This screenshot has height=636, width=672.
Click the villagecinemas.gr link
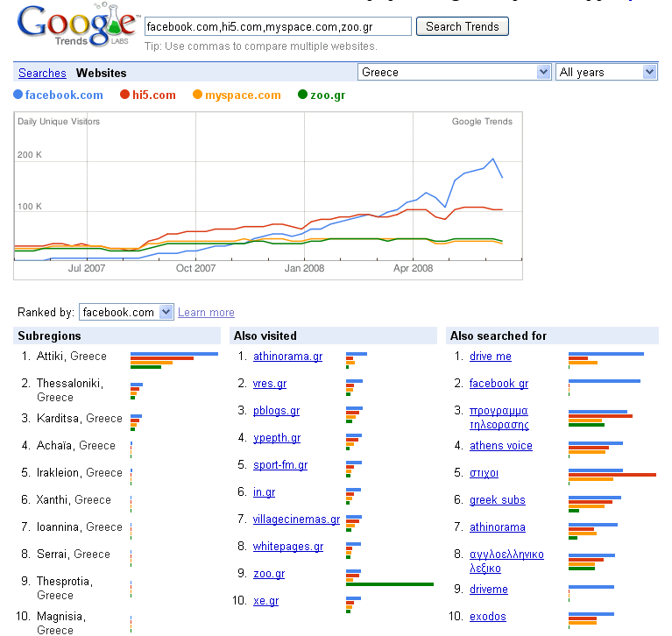[x=296, y=519]
